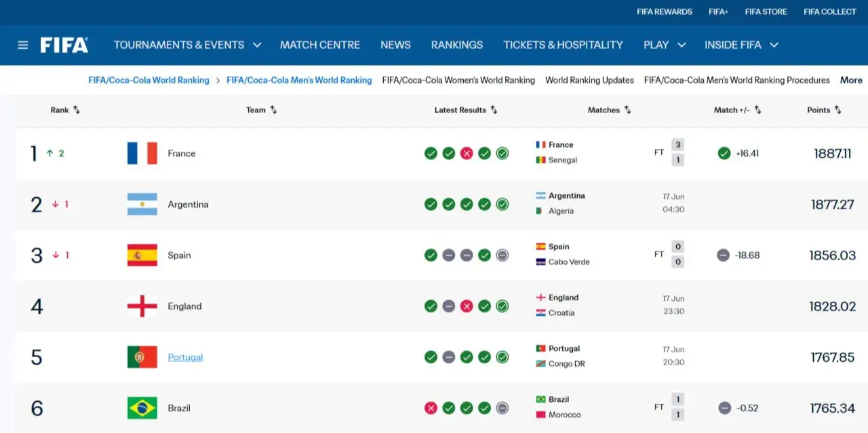This screenshot has height=433, width=868.
Task: Visit the FIFA Store link
Action: pyautogui.click(x=766, y=12)
